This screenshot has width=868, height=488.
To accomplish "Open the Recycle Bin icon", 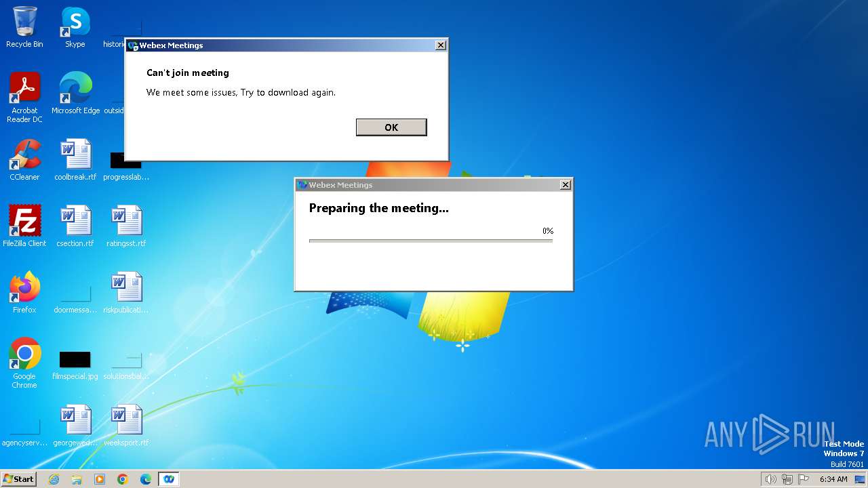I will pyautogui.click(x=24, y=27).
